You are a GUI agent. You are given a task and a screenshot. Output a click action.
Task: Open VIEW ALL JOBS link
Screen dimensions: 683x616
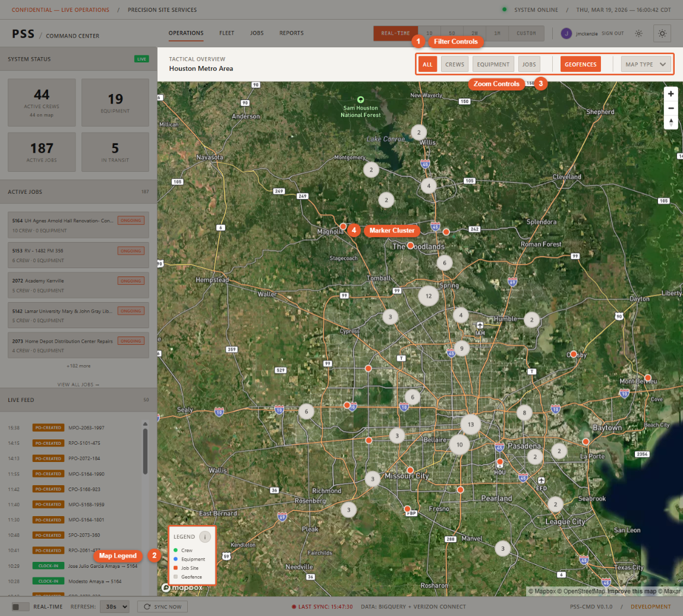[x=78, y=384]
